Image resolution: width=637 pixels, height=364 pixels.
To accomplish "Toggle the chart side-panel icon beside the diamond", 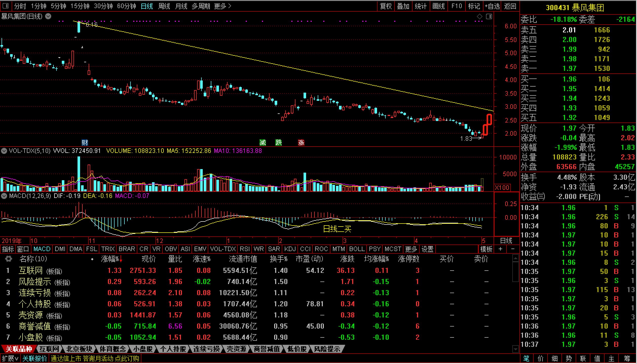I will [x=489, y=17].
